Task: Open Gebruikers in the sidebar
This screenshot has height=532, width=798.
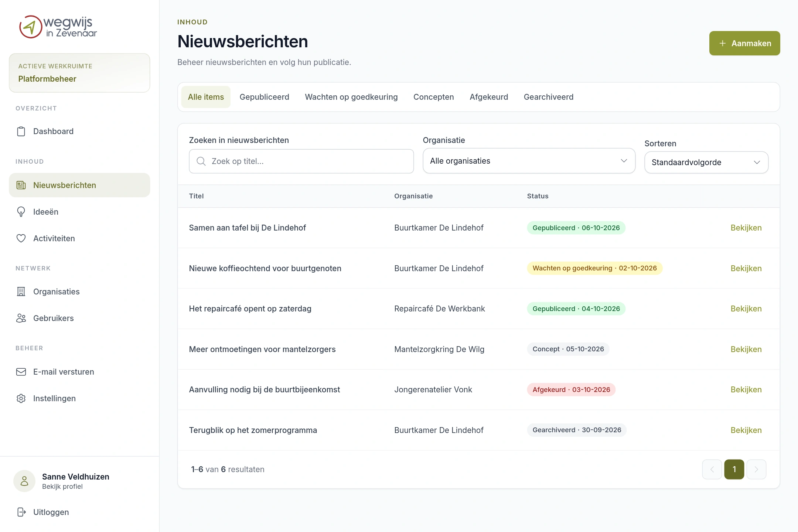Action: (x=79, y=318)
